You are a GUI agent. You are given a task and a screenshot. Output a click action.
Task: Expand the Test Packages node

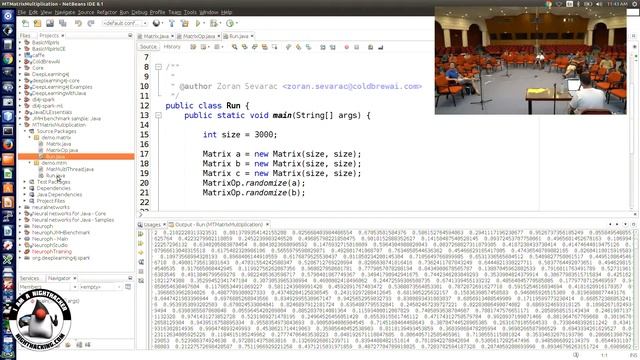pyautogui.click(x=25, y=182)
